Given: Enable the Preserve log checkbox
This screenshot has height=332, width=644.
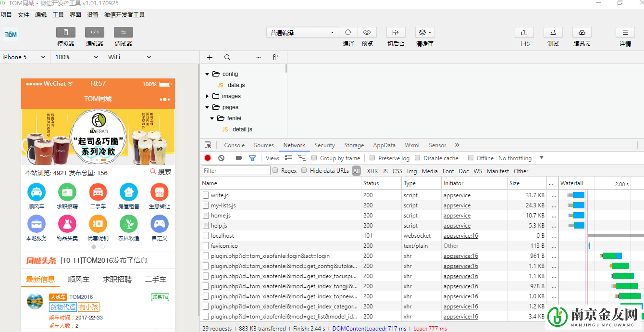Looking at the screenshot, I should pyautogui.click(x=372, y=158).
